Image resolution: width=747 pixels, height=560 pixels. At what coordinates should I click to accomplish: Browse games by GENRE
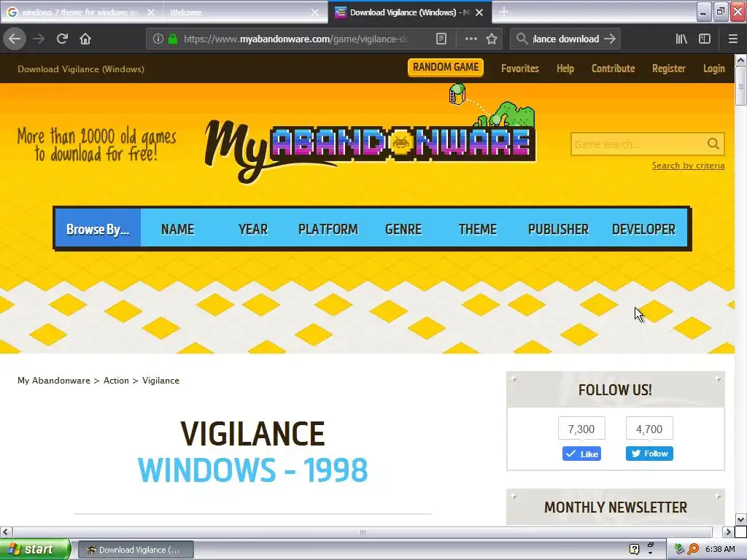[x=403, y=229]
